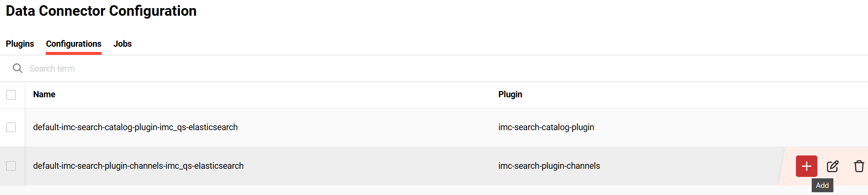Screen dimensions: 868x195
Task: Open default-imc-search-plugin-channels-imc_qs-elasticsearch configuration
Action: tap(138, 166)
